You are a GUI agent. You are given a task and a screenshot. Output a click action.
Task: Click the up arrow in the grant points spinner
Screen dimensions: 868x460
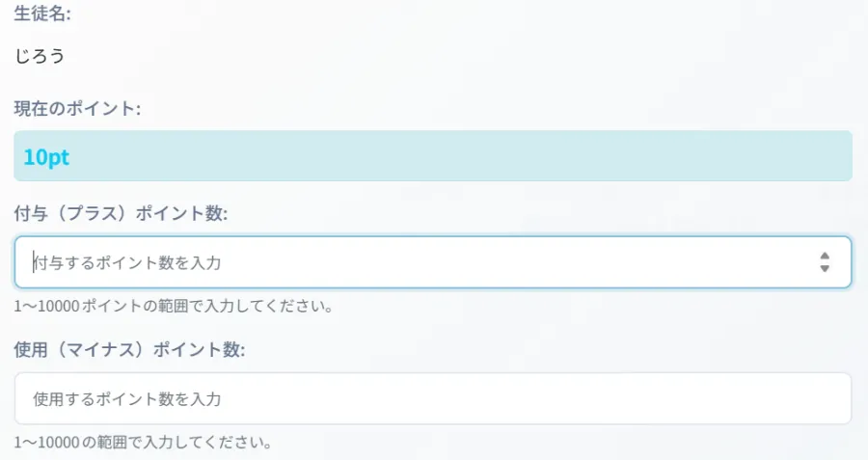point(825,256)
